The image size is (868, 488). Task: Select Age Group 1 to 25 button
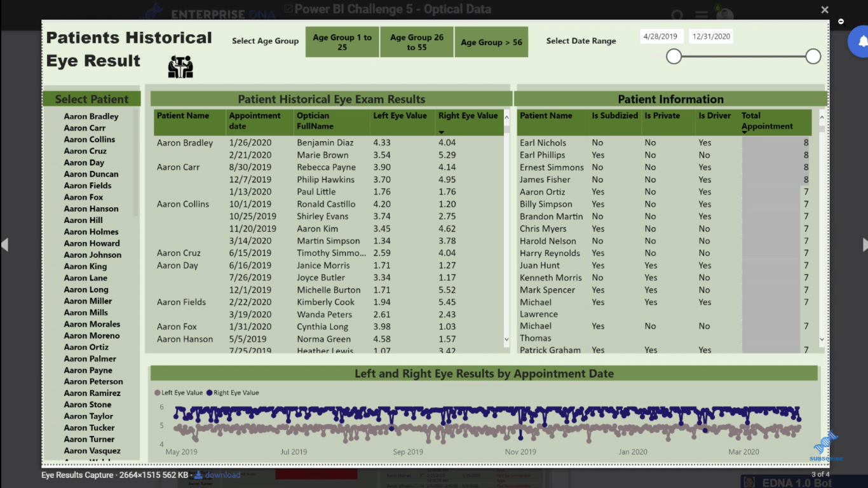[x=342, y=42]
